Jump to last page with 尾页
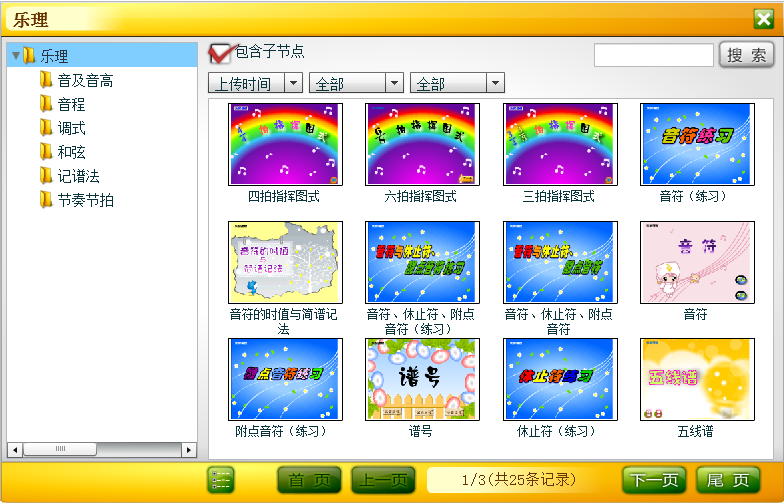 728,480
